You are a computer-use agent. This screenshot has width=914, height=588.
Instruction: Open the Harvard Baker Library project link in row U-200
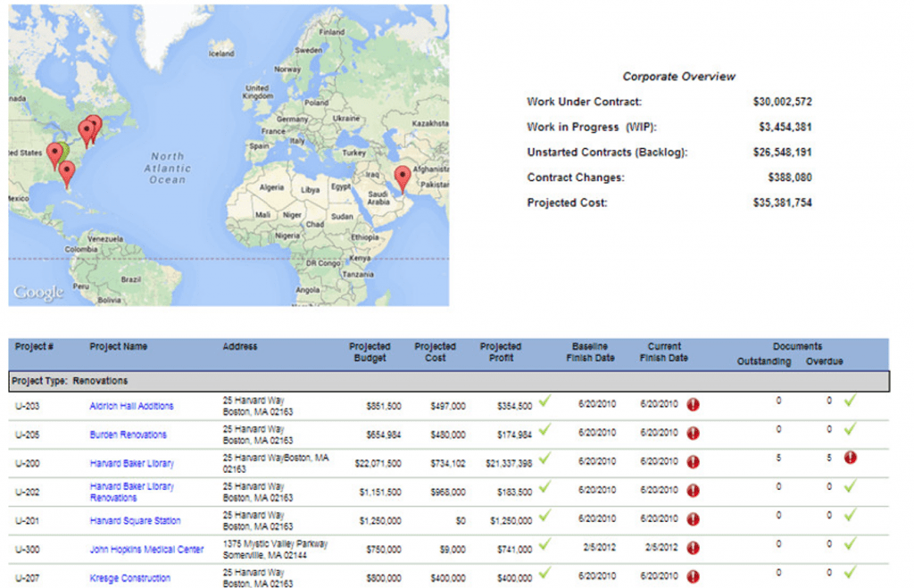pyautogui.click(x=132, y=463)
